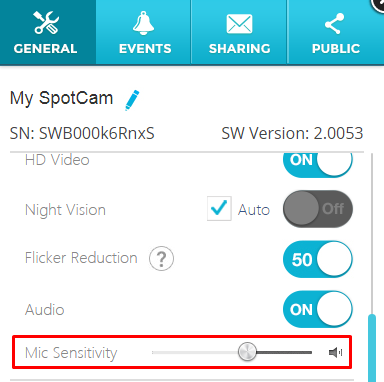The height and width of the screenshot is (382, 384).
Task: Click the speaker icon beside mic slider
Action: [x=336, y=352]
